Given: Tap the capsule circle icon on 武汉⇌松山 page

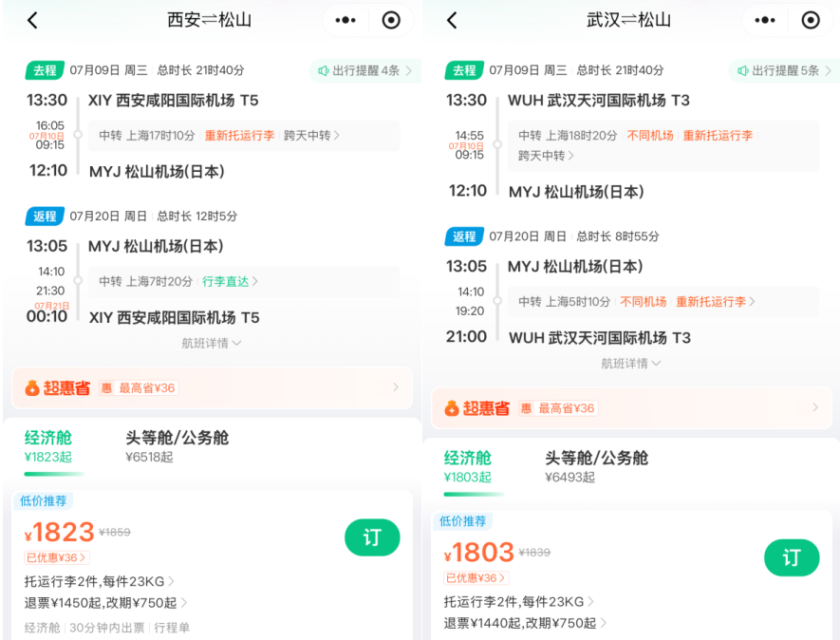Looking at the screenshot, I should coord(811,19).
